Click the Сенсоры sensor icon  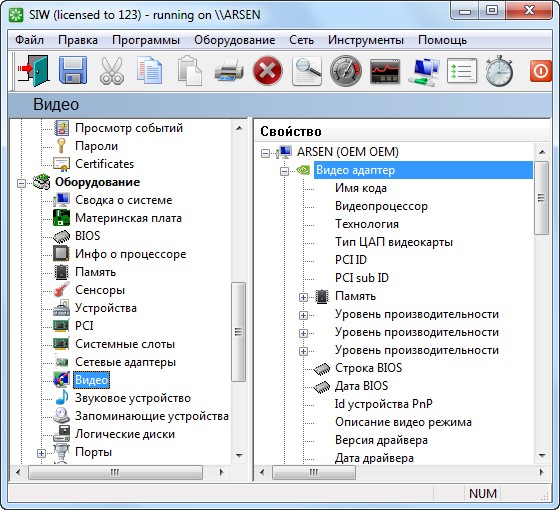click(61, 290)
